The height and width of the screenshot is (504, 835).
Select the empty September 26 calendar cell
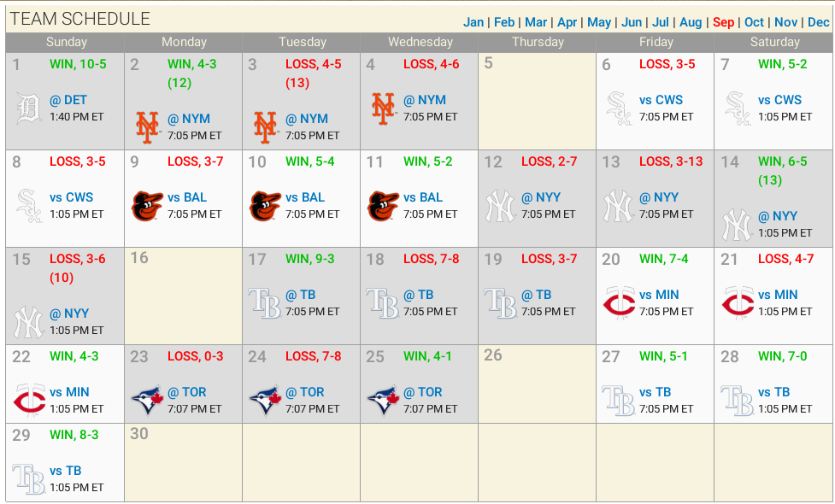click(x=537, y=384)
